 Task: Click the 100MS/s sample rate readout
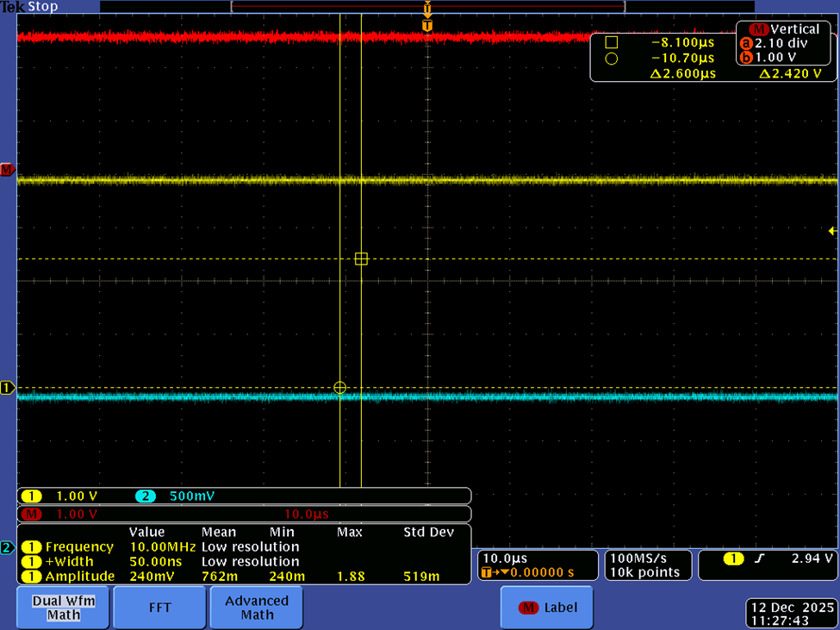click(638, 558)
